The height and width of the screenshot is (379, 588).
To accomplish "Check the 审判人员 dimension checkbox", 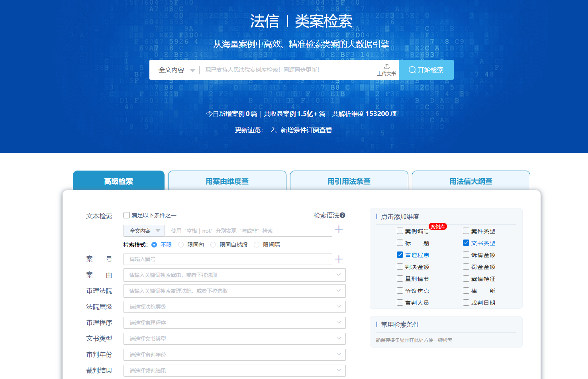I will pyautogui.click(x=400, y=302).
